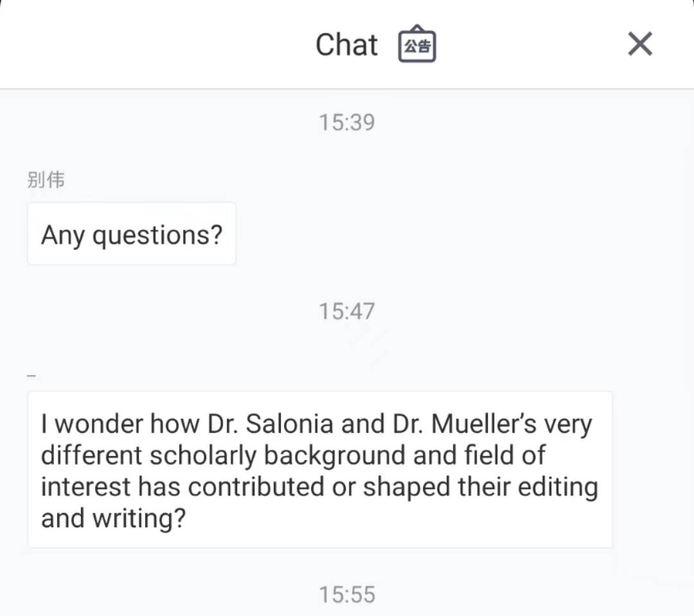Open the announcement (公告) board icon

click(x=417, y=45)
